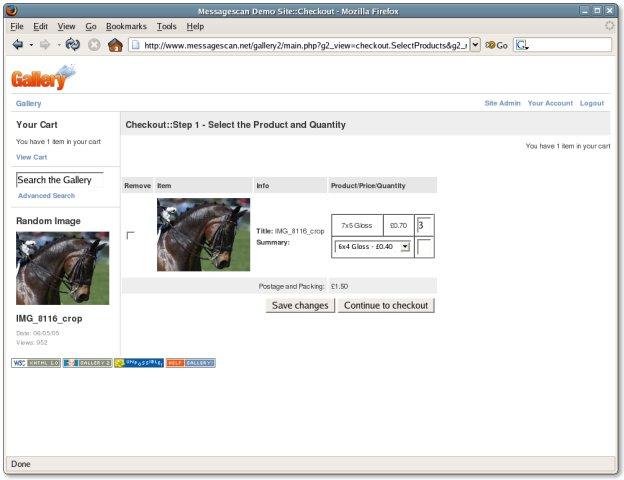Open Your Account link
This screenshot has height=480, width=624.
[x=550, y=103]
